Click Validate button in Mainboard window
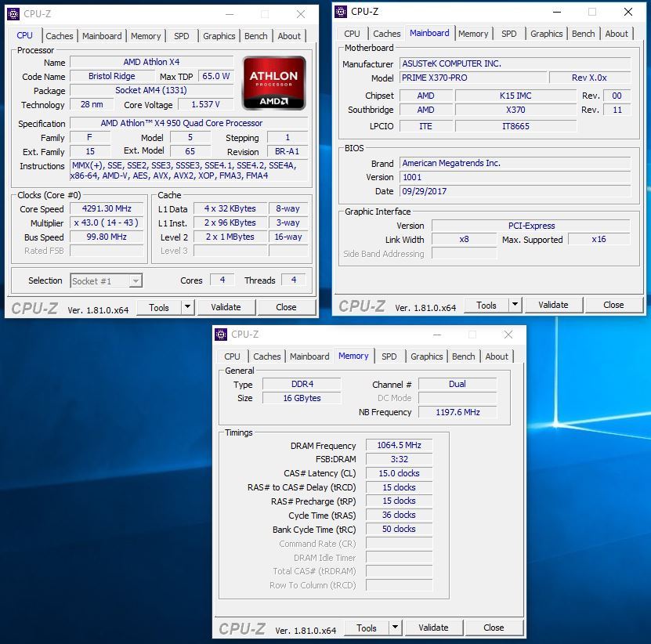The image size is (651, 644). pos(553,305)
